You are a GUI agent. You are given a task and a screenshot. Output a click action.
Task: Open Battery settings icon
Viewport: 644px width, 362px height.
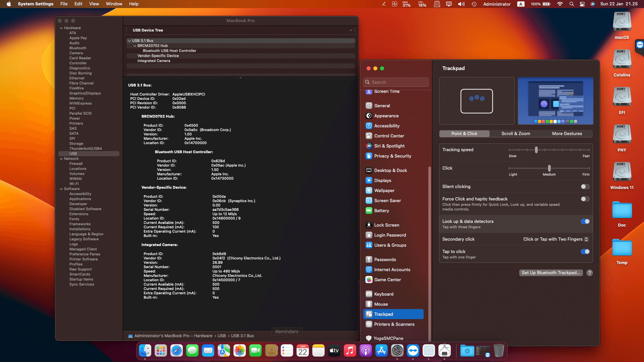click(x=369, y=210)
